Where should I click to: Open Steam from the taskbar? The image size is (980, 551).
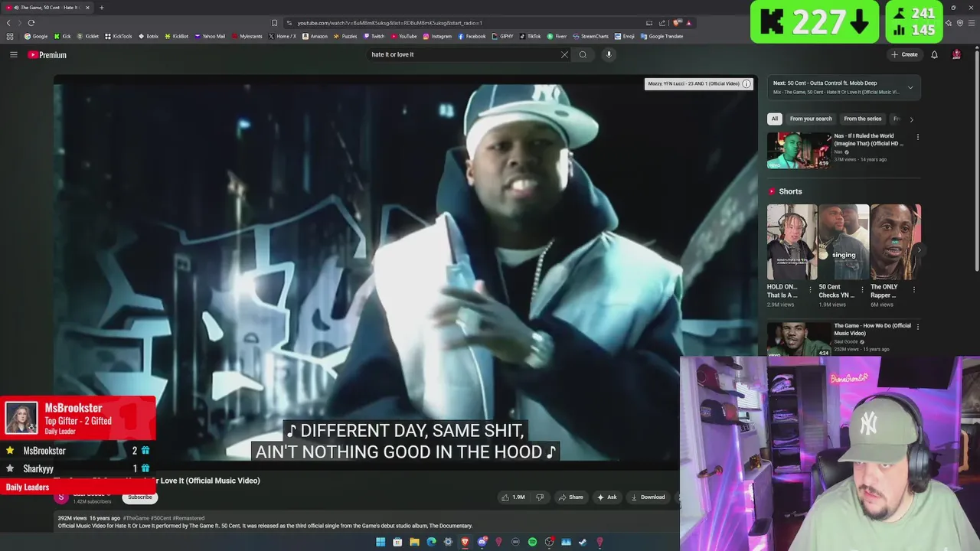click(583, 542)
